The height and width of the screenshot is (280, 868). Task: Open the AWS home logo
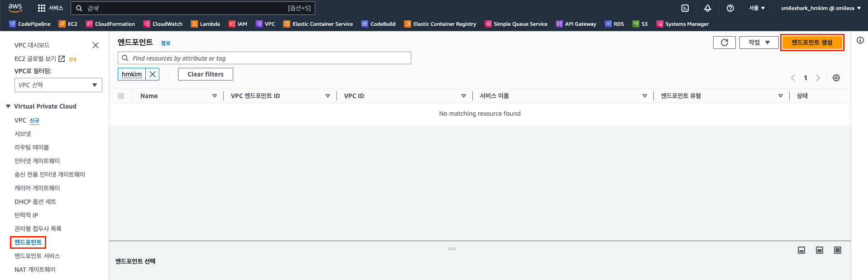pos(15,8)
